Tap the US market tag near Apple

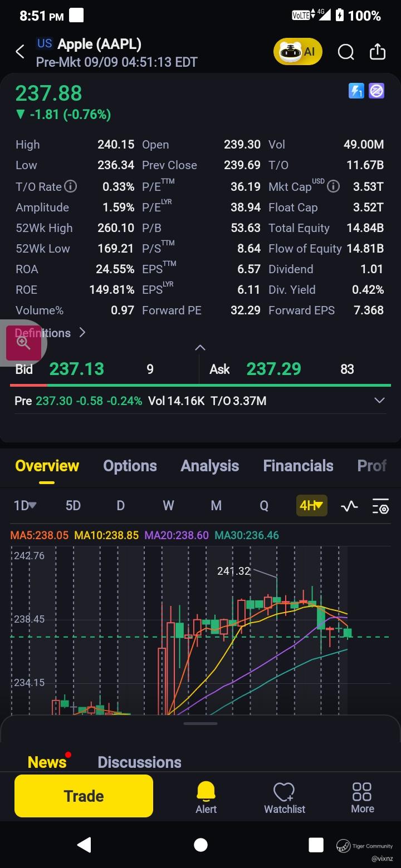45,43
